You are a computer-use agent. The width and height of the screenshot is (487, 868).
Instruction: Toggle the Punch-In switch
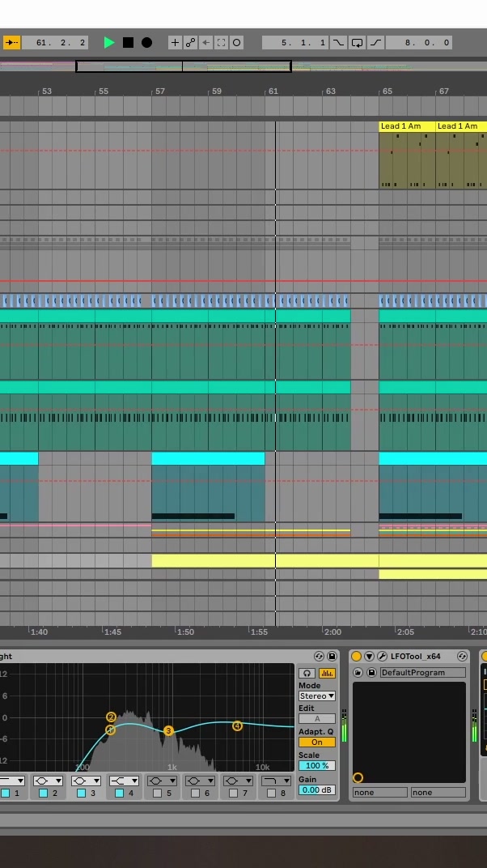338,43
